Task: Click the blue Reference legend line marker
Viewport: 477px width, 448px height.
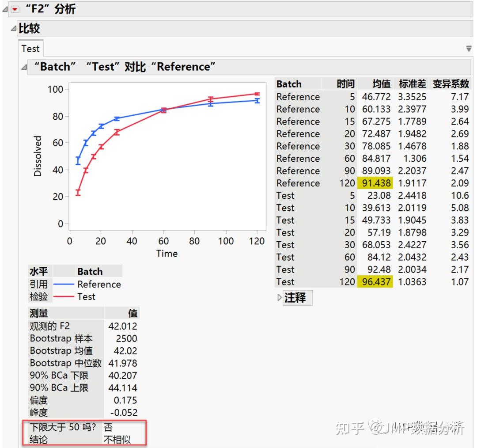Action: [64, 285]
